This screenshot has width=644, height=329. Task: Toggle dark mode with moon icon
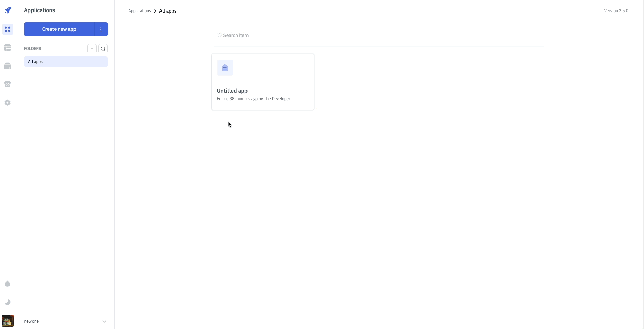point(8,302)
